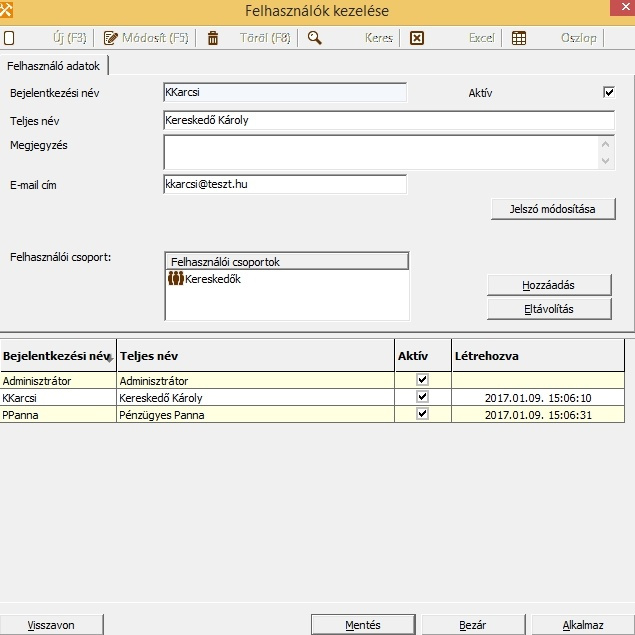
Task: Click the Keres magnifying glass icon
Action: 314,38
